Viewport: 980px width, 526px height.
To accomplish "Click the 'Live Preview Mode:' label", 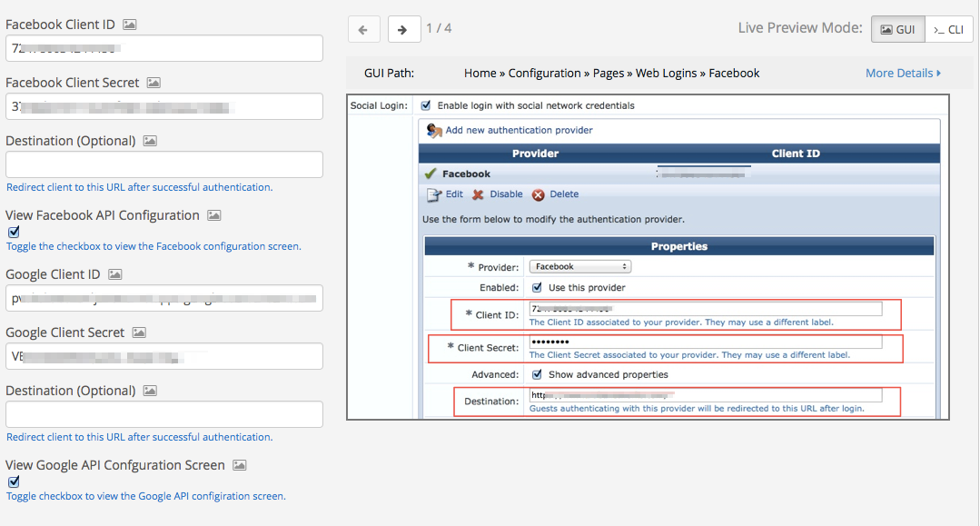I will pyautogui.click(x=800, y=28).
